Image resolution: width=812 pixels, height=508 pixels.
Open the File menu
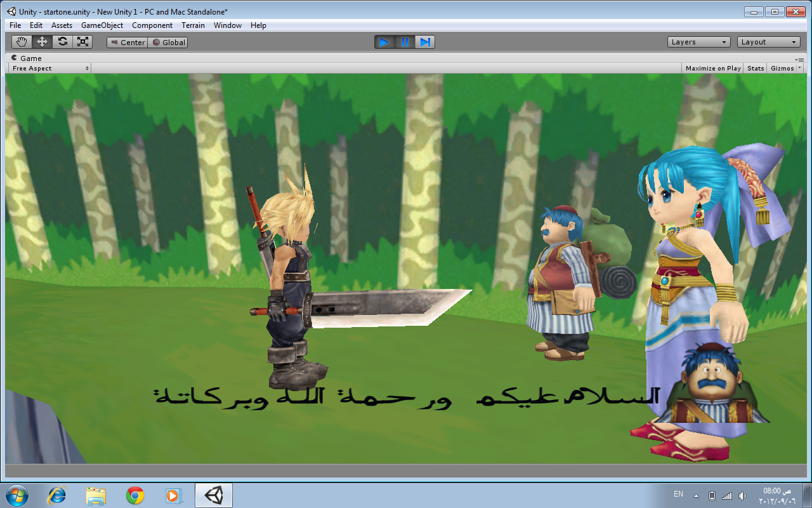(15, 25)
